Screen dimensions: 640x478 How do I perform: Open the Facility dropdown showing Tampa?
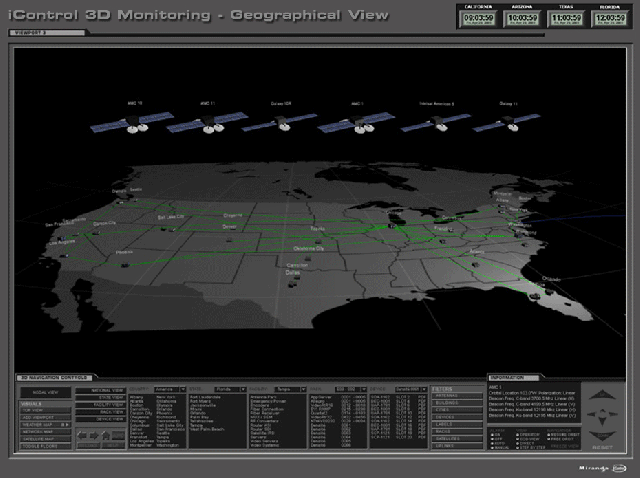pos(290,389)
